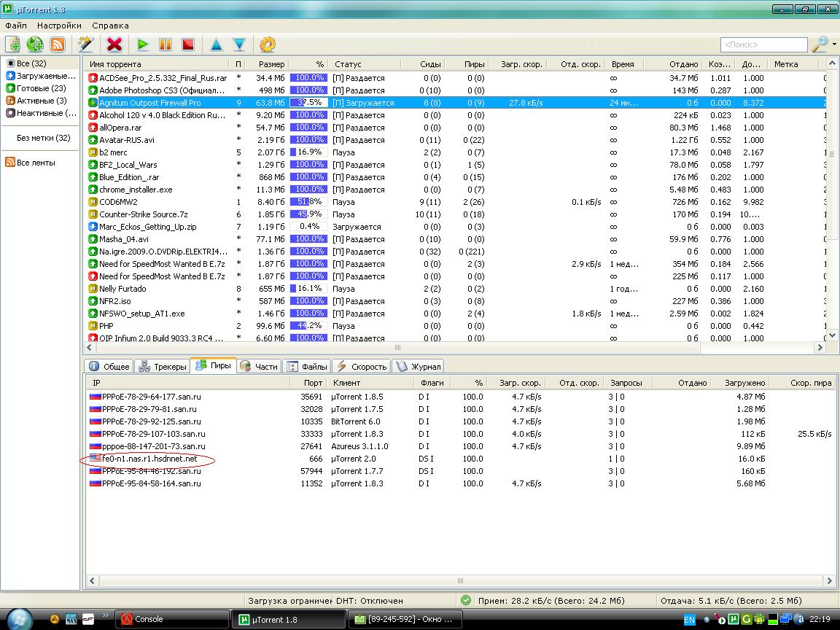Click Add Torrent from URL globe icon
840x630 pixels.
pyautogui.click(x=34, y=44)
